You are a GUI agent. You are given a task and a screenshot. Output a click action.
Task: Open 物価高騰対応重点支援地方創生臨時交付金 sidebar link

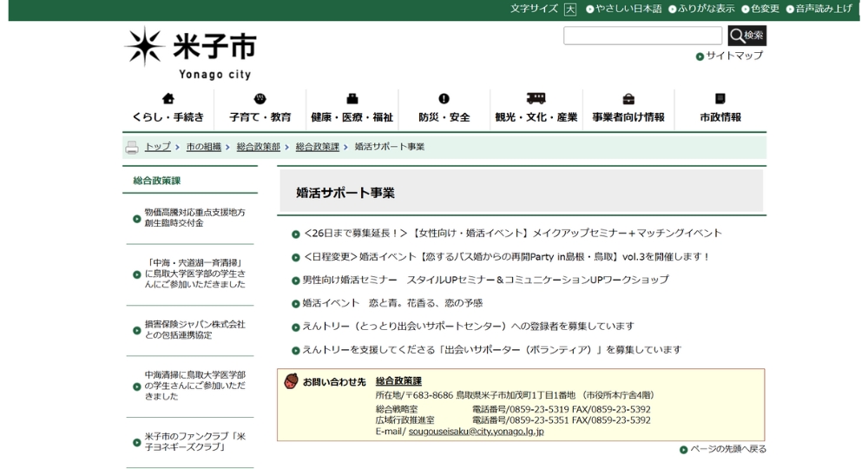[194, 218]
